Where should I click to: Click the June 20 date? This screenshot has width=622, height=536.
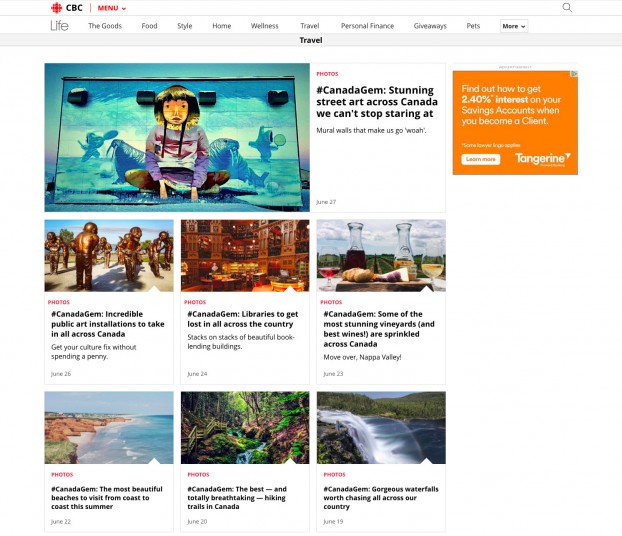coord(197,521)
